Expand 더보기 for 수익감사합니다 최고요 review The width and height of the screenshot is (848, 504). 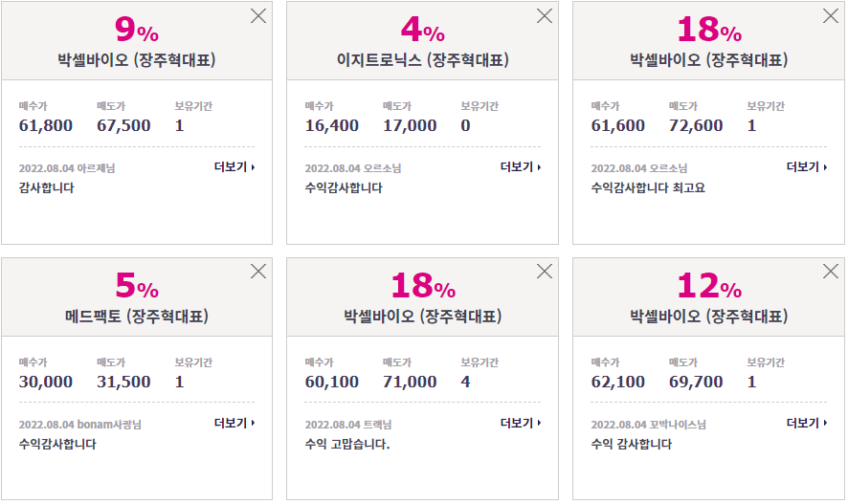(x=807, y=167)
